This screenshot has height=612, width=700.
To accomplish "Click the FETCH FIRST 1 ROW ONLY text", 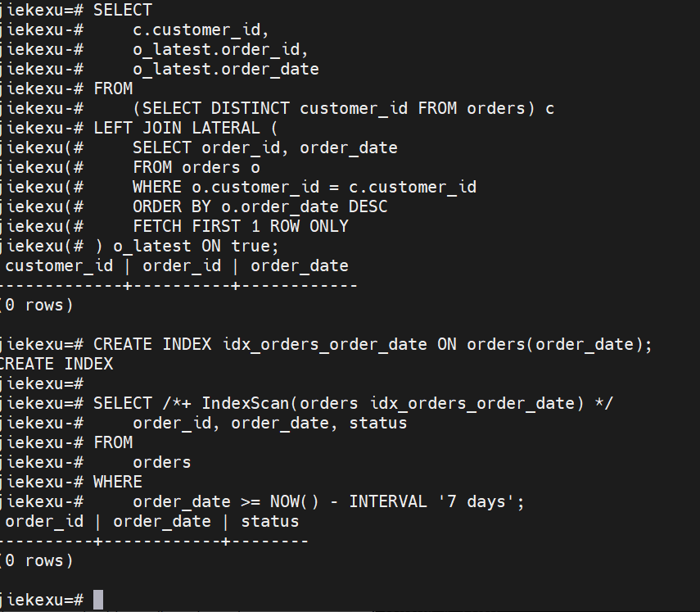I will pyautogui.click(x=241, y=226).
